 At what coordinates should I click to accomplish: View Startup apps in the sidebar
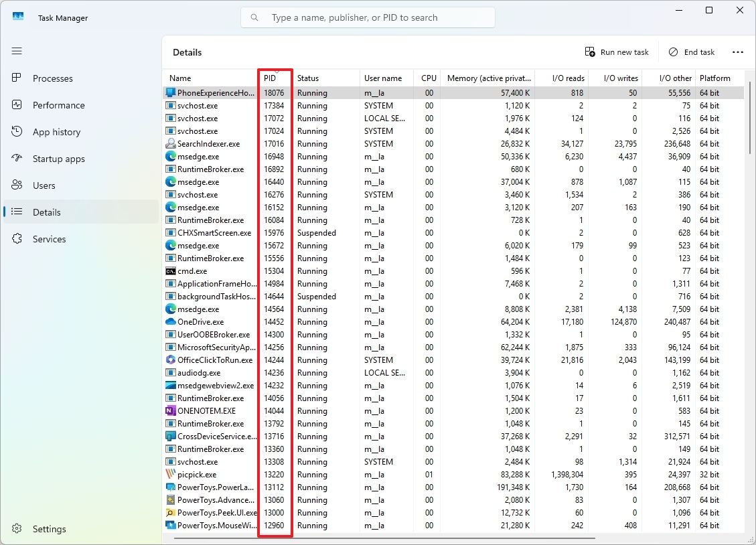click(60, 159)
